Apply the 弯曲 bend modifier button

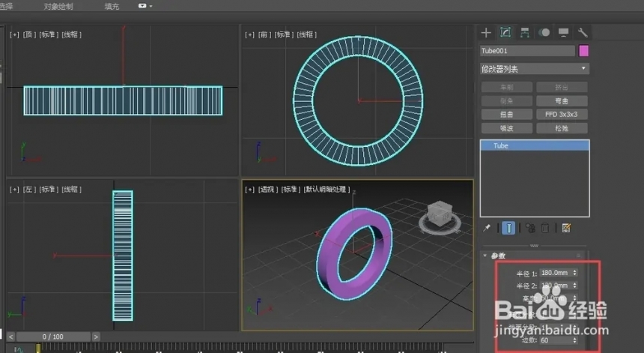[x=562, y=100]
